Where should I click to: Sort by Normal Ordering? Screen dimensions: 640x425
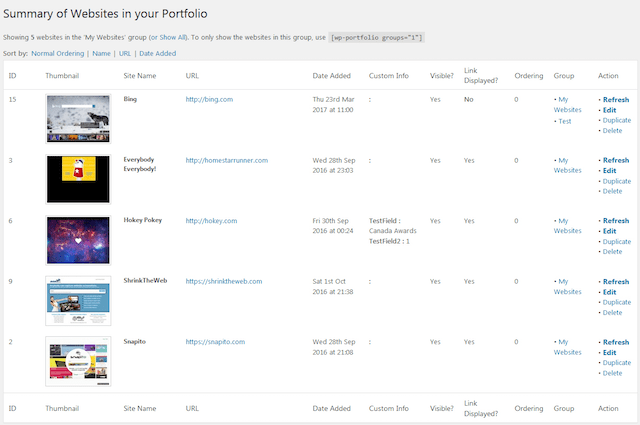click(x=58, y=53)
